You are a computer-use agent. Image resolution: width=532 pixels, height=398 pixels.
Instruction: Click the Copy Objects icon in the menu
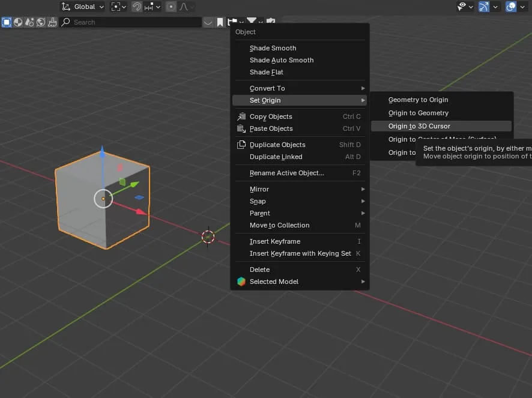point(241,116)
